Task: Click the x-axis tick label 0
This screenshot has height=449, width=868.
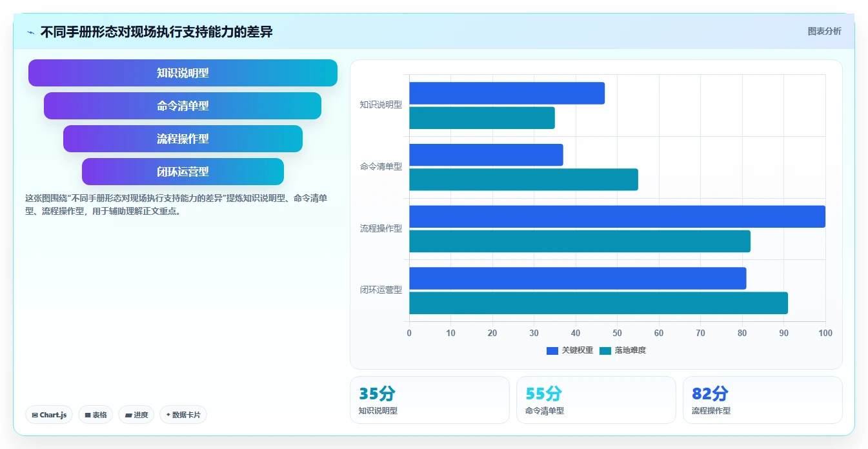Action: 409,334
